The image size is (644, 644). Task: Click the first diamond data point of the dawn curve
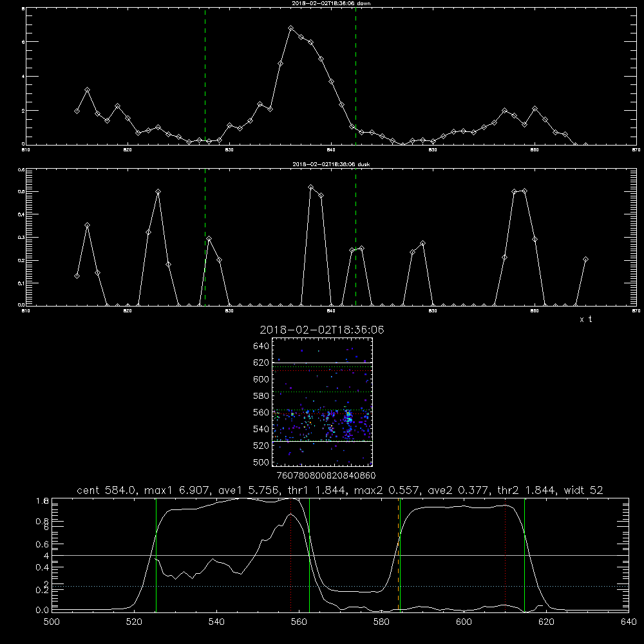click(77, 111)
